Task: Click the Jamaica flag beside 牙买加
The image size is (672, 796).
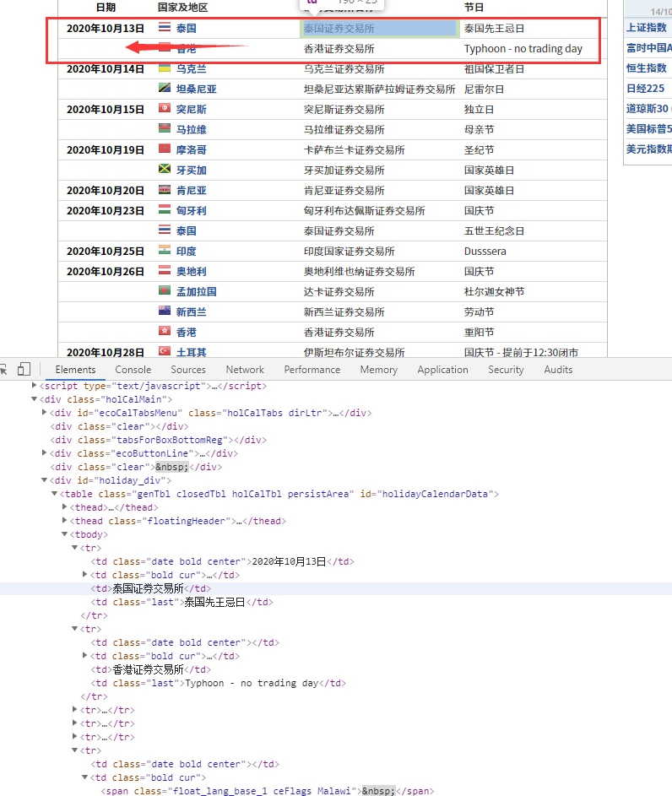Action: [x=165, y=169]
